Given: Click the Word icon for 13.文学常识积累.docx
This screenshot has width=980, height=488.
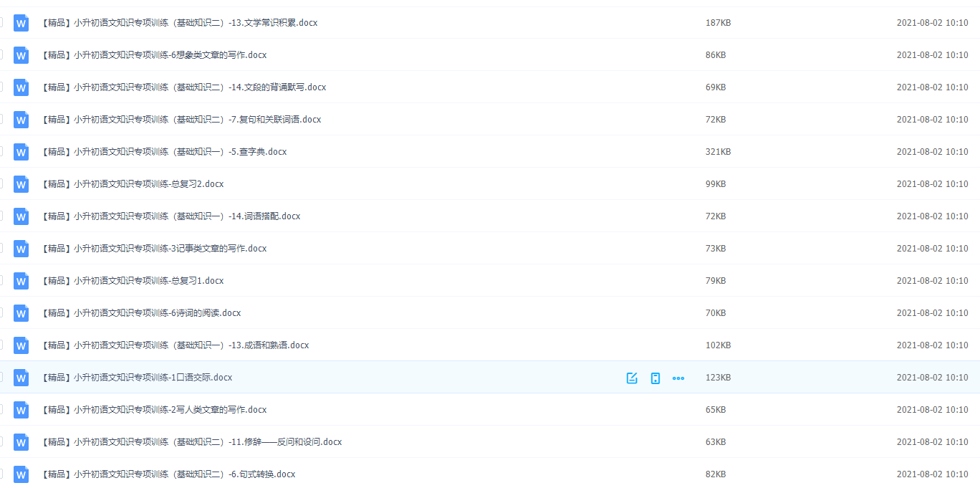Looking at the screenshot, I should 21,23.
